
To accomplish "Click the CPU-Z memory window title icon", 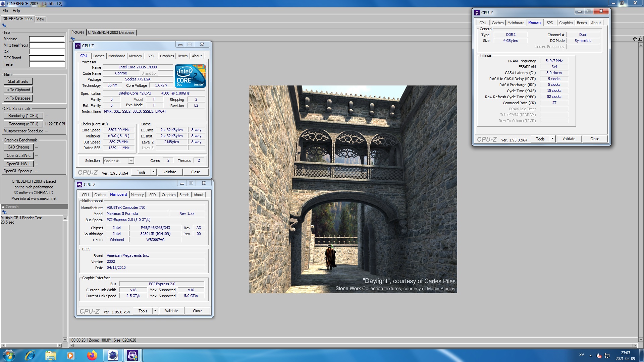I will (x=477, y=12).
